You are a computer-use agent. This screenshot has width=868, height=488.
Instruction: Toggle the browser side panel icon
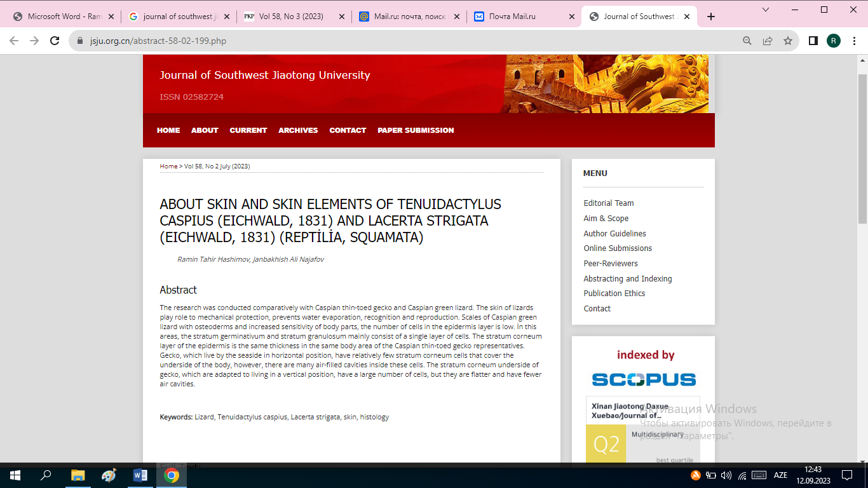coord(813,41)
